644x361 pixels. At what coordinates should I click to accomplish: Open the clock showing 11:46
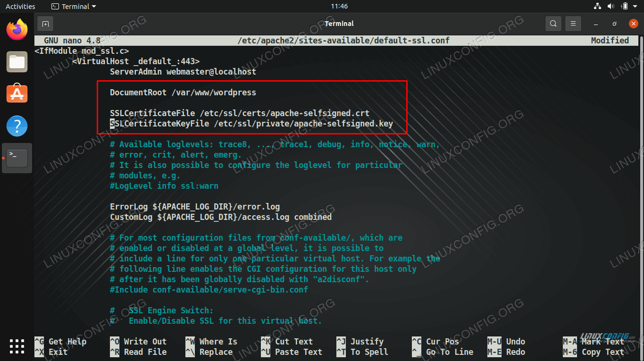339,6
